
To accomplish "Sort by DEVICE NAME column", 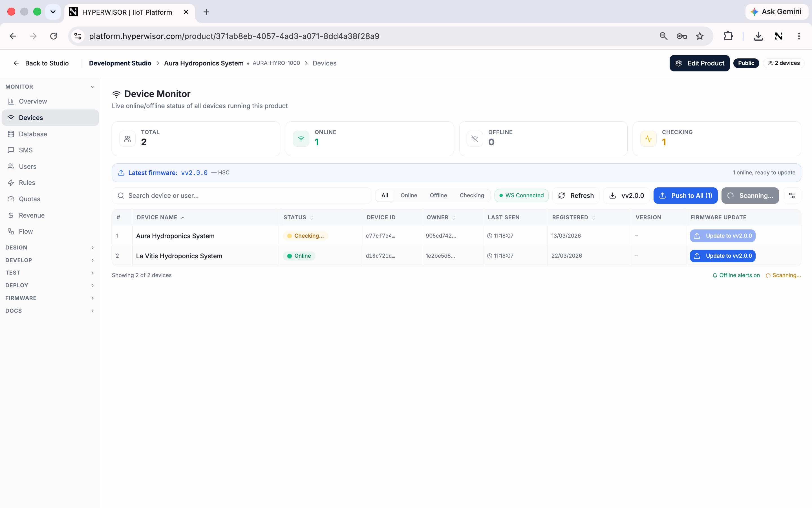I will click(161, 217).
